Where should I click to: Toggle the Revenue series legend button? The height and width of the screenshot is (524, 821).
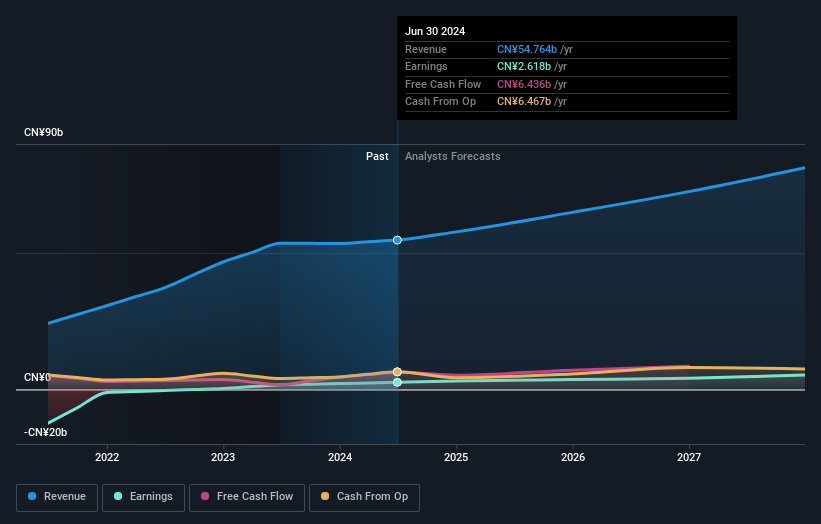tap(57, 497)
